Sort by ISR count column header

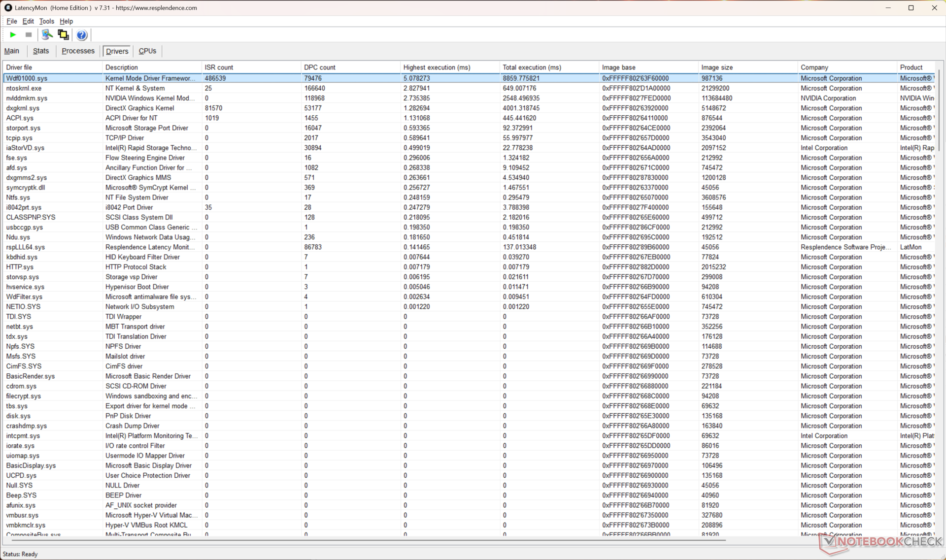252,67
